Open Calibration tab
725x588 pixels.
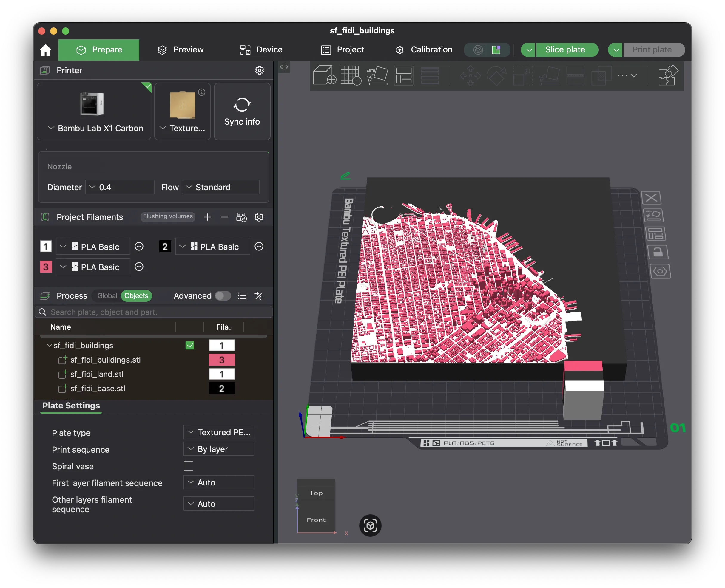coord(424,50)
